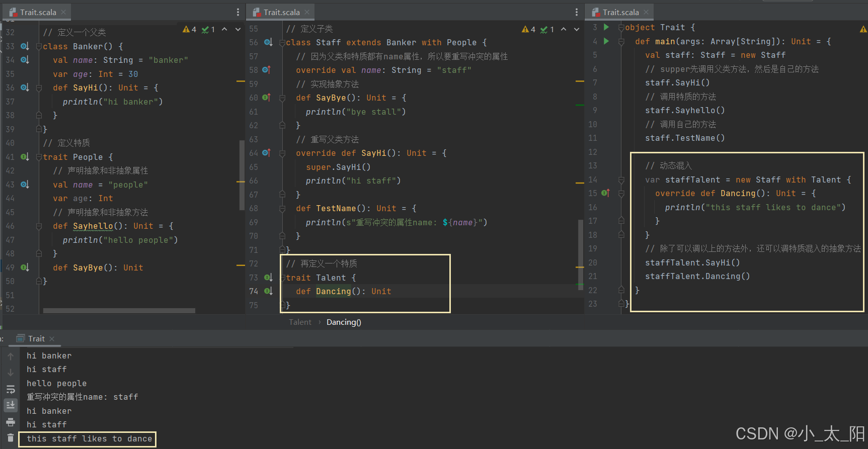The image size is (868, 449).
Task: Click print console output icon
Action: click(11, 422)
